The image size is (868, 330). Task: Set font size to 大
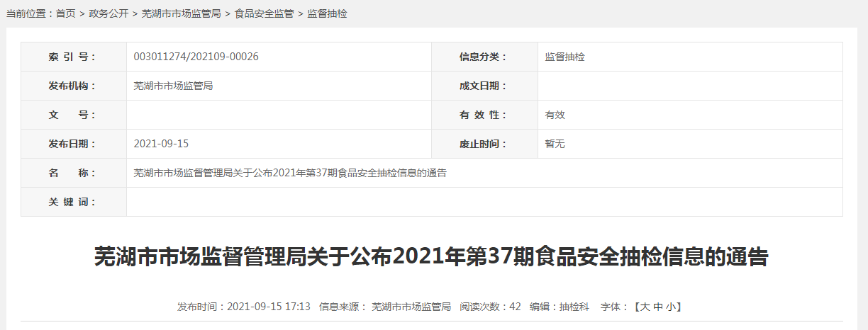(645, 307)
